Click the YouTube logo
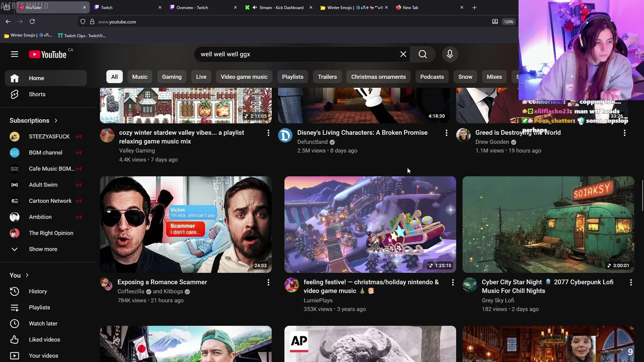644x362 pixels. (x=48, y=54)
